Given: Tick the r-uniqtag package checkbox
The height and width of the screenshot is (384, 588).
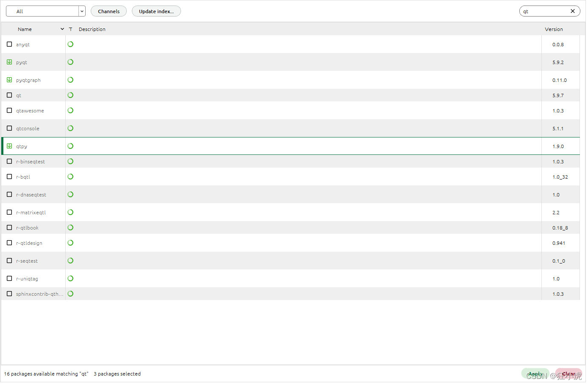Looking at the screenshot, I should [x=9, y=278].
